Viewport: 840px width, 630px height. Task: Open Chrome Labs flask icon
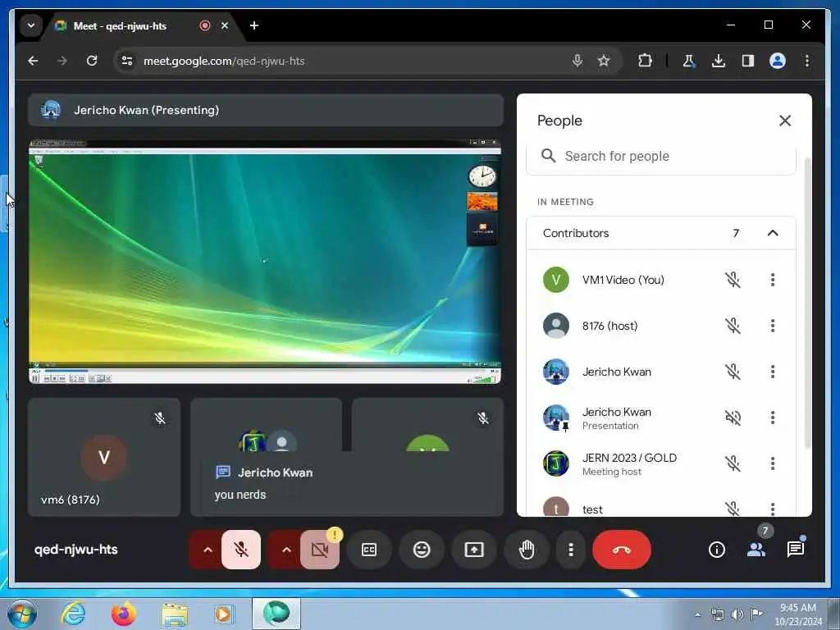coord(689,61)
